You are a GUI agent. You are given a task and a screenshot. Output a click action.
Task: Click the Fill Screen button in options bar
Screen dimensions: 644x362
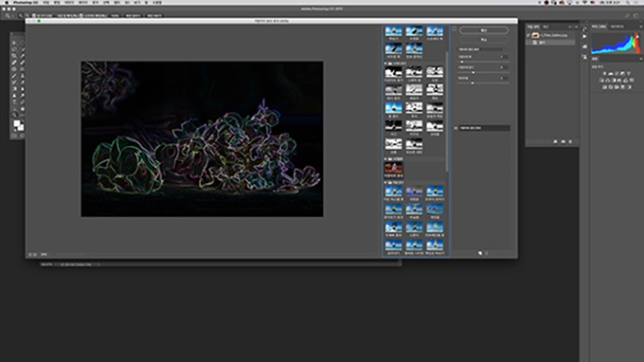pos(154,15)
